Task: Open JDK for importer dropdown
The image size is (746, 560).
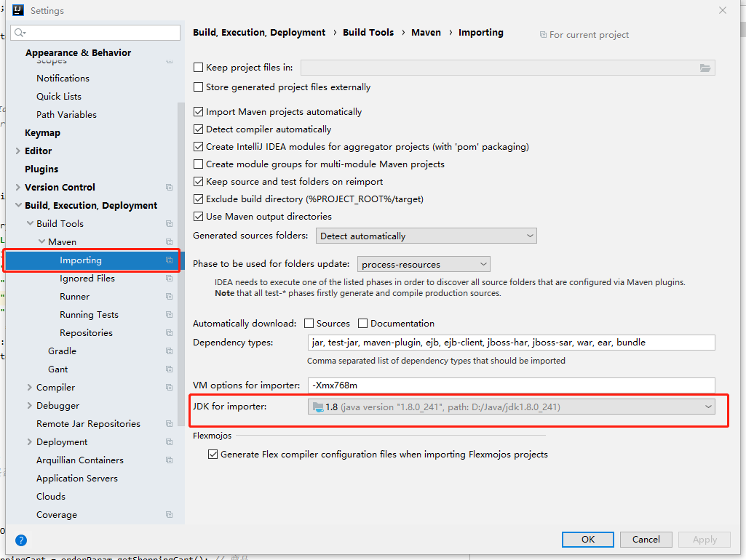Action: (512, 407)
